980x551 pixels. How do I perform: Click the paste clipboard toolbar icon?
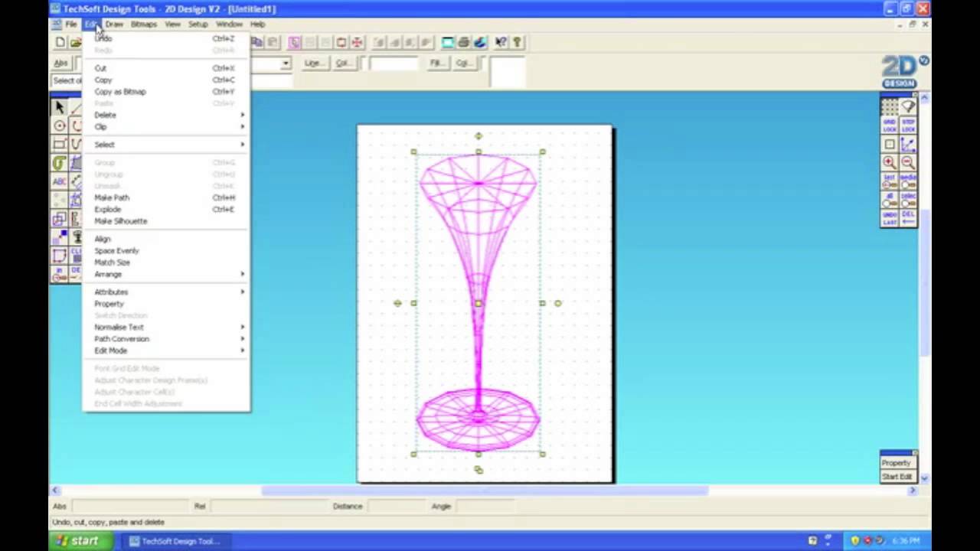click(x=273, y=42)
